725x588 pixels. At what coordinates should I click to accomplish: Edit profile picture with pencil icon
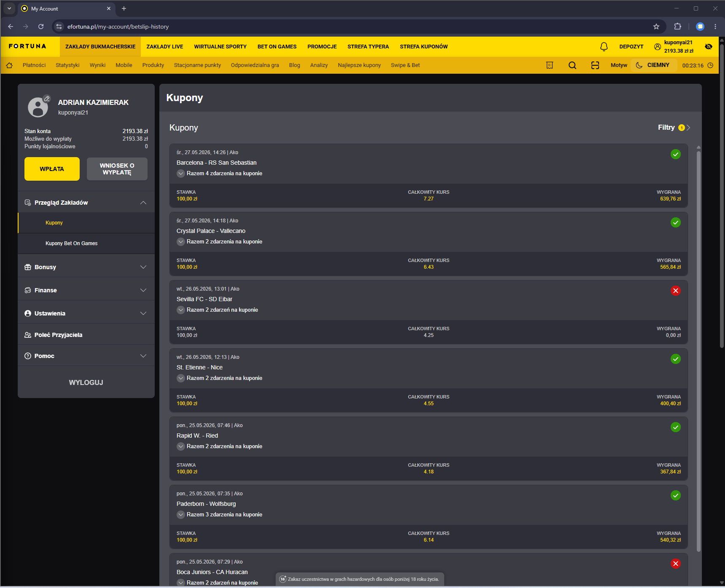coord(47,99)
